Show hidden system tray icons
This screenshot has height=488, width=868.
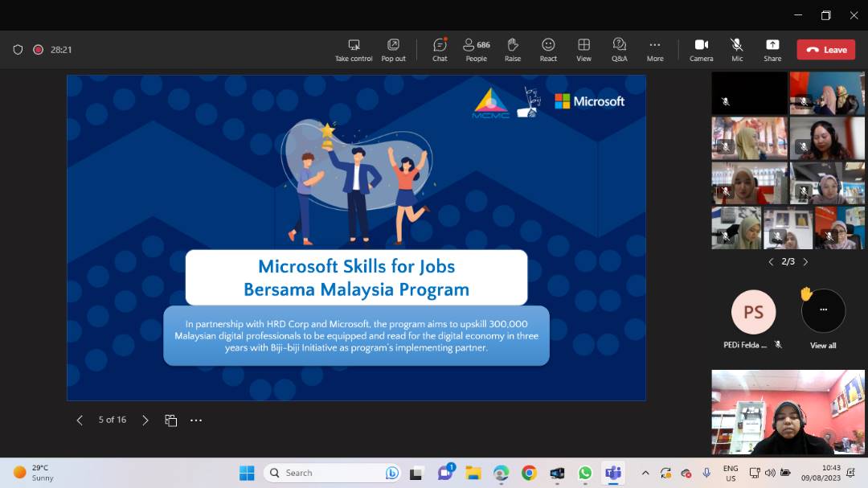(x=645, y=473)
